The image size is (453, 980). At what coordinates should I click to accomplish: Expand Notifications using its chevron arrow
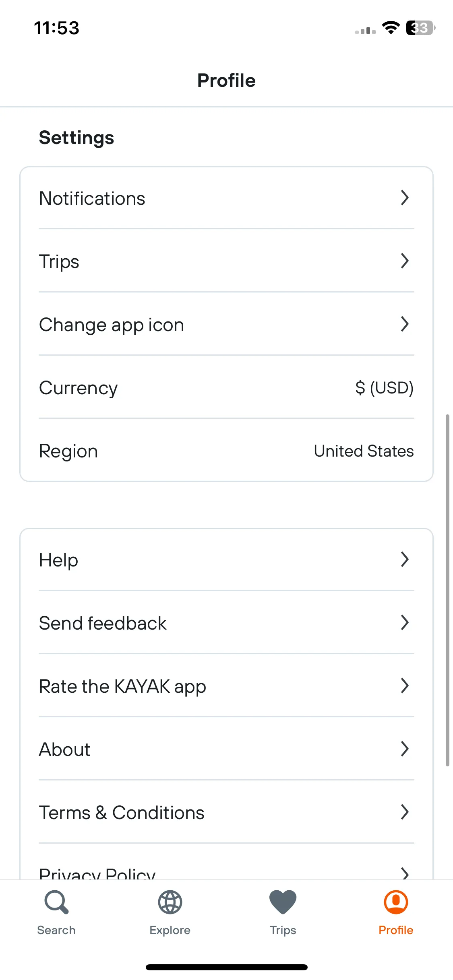[405, 198]
